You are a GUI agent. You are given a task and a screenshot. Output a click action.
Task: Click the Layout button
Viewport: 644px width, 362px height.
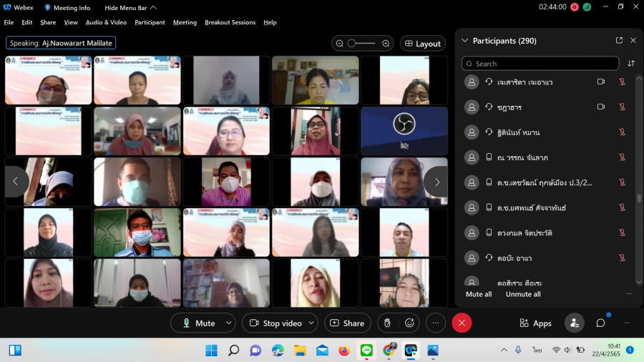click(x=422, y=44)
